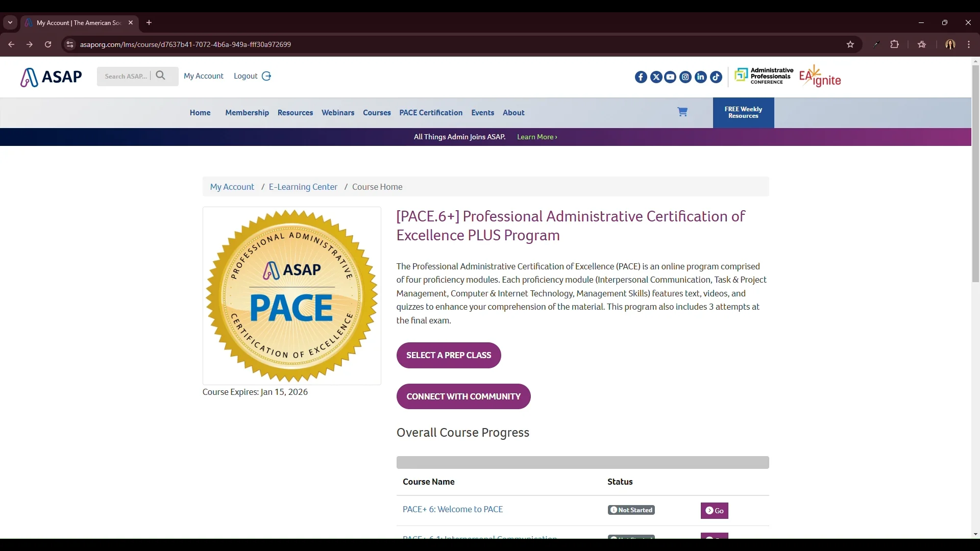This screenshot has height=551, width=980.
Task: Bookmark this page with star icon
Action: 850,44
